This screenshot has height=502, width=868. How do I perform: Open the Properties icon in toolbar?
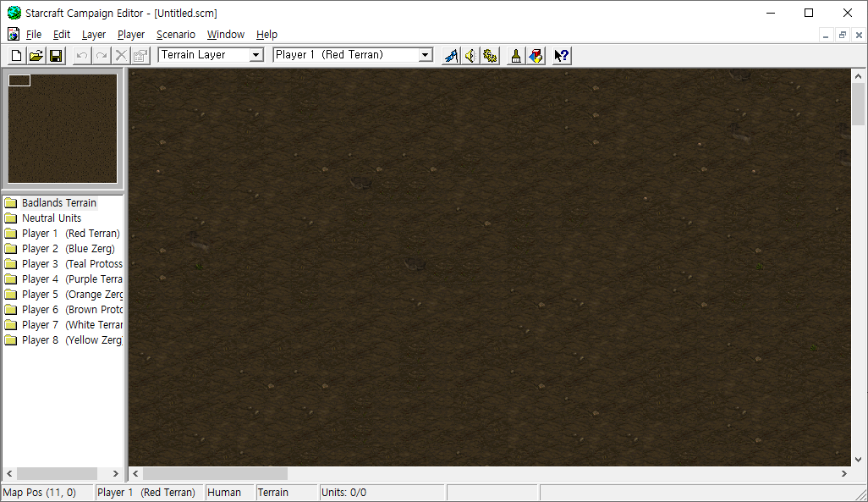140,55
